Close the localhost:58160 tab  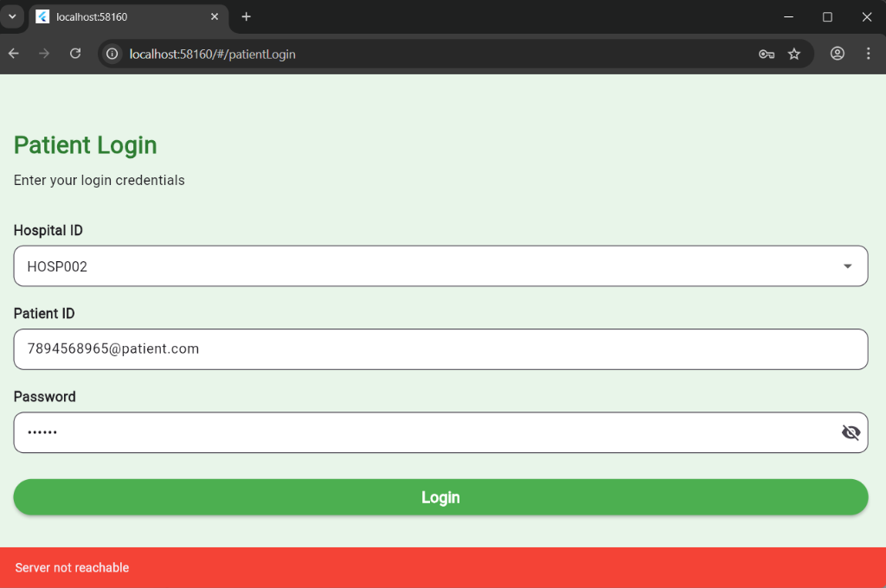[x=215, y=17]
